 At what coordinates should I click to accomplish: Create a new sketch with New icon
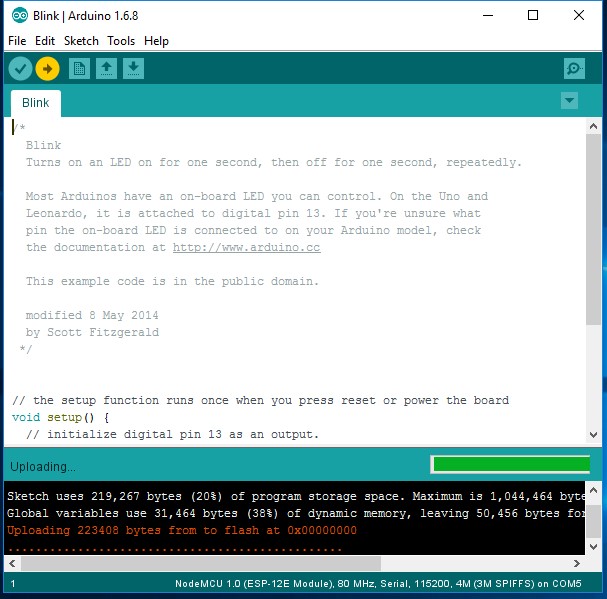click(79, 69)
